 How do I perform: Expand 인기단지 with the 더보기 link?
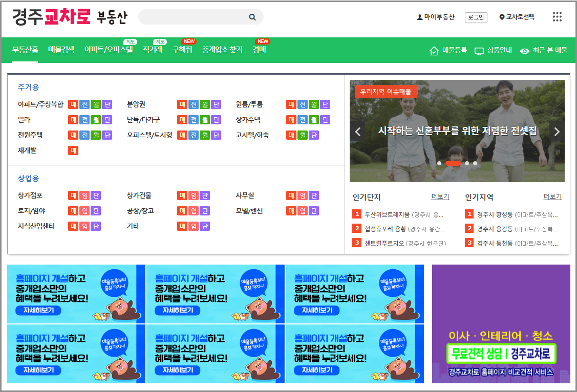click(x=439, y=197)
